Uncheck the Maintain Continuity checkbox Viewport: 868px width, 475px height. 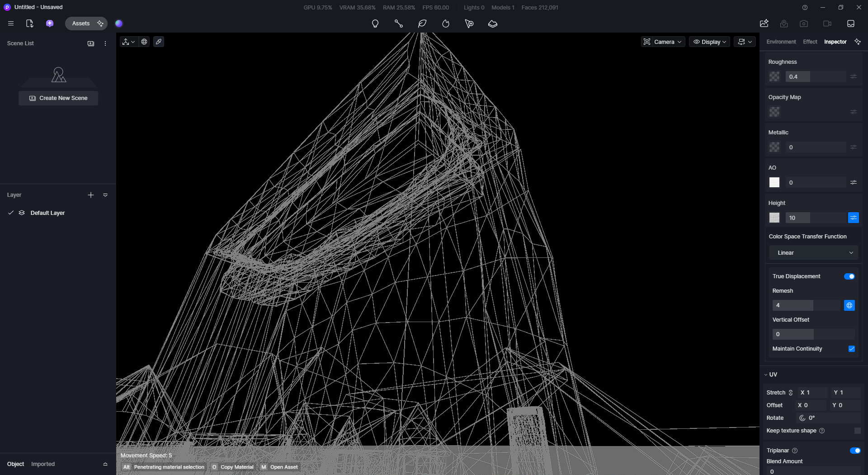tap(851, 349)
